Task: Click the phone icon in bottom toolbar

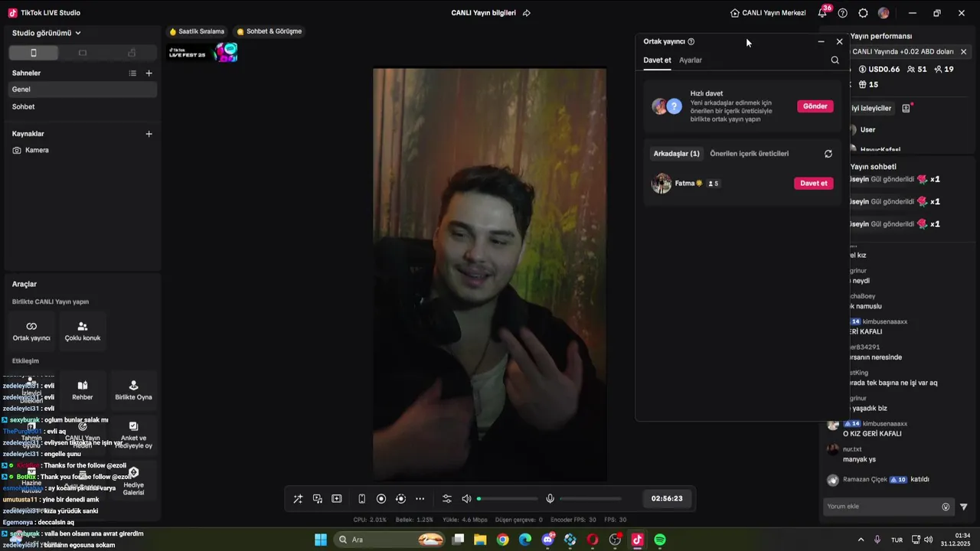Action: click(361, 499)
